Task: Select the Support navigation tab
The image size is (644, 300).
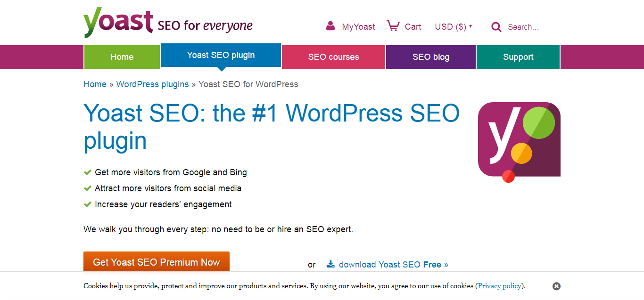Action: 518,57
